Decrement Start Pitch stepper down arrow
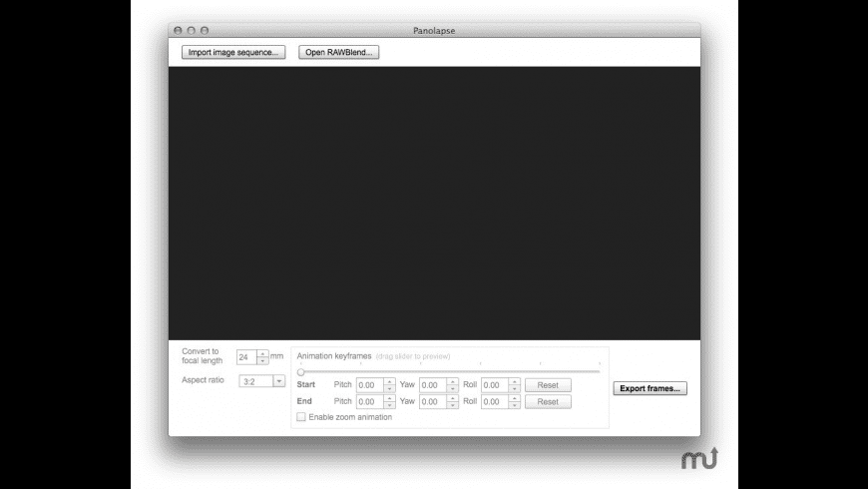This screenshot has width=868, height=489. tap(389, 388)
